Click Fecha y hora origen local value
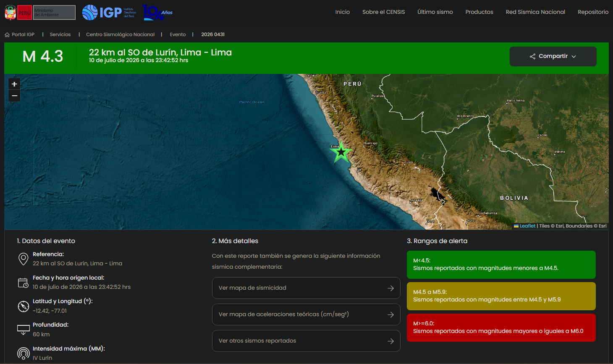 tap(82, 287)
